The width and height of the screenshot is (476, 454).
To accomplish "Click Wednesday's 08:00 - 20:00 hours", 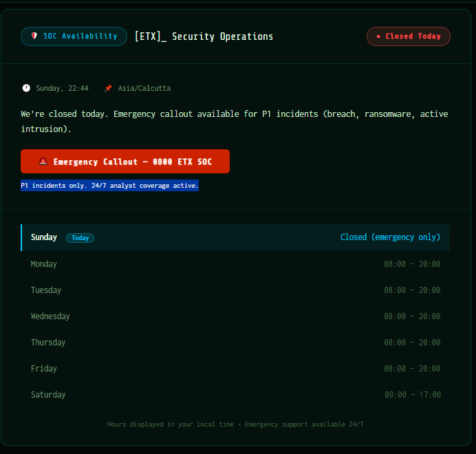I will tap(412, 316).
